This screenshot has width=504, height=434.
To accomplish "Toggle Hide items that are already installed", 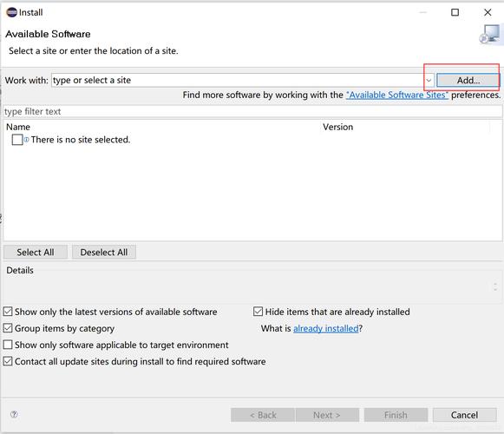I will 258,312.
